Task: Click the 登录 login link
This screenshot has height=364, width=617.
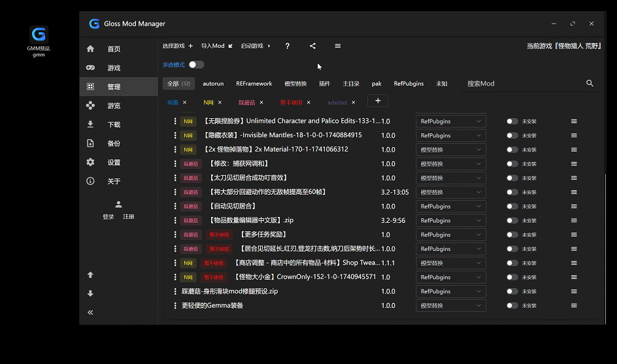Action: [108, 217]
